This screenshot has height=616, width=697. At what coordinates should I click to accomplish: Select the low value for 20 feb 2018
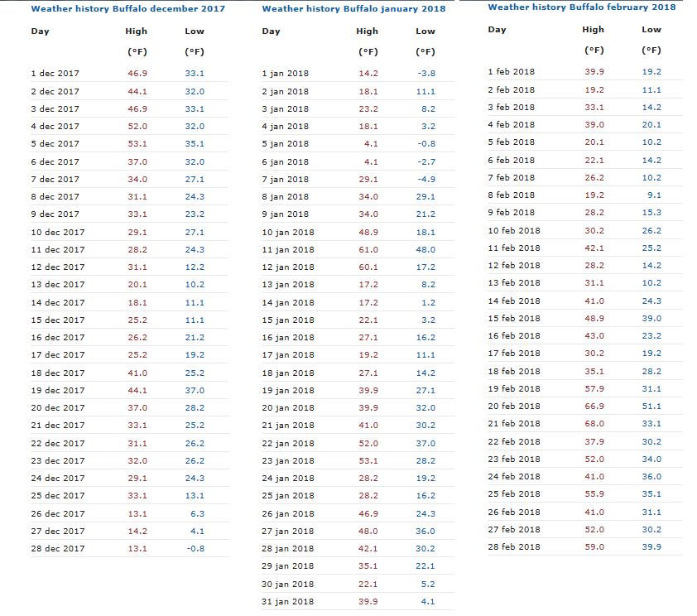651,407
